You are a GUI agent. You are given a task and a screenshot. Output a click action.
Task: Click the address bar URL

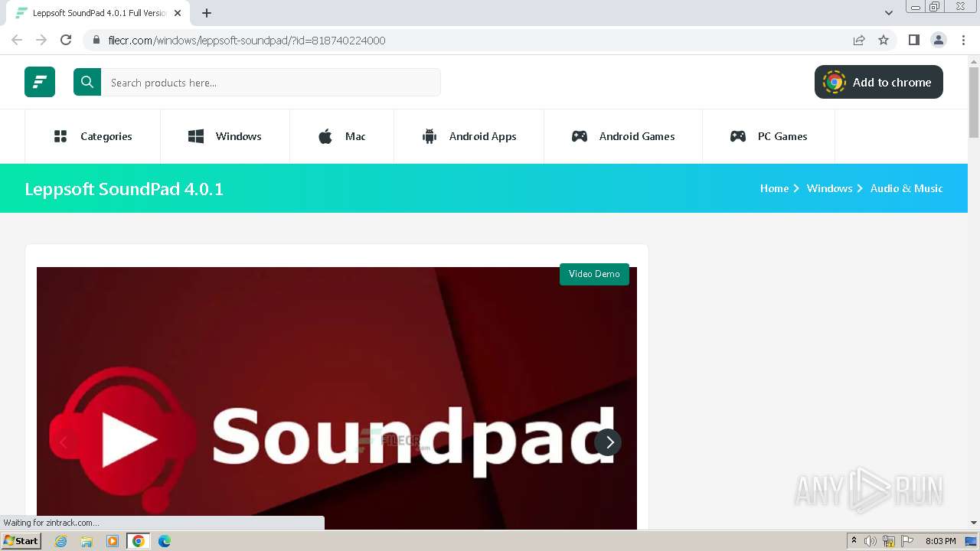click(247, 41)
